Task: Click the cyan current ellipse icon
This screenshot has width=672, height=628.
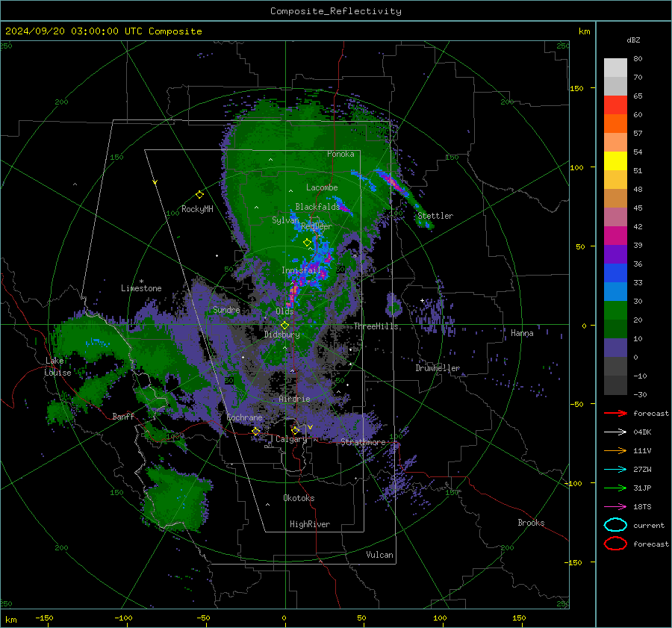Action: coord(615,525)
